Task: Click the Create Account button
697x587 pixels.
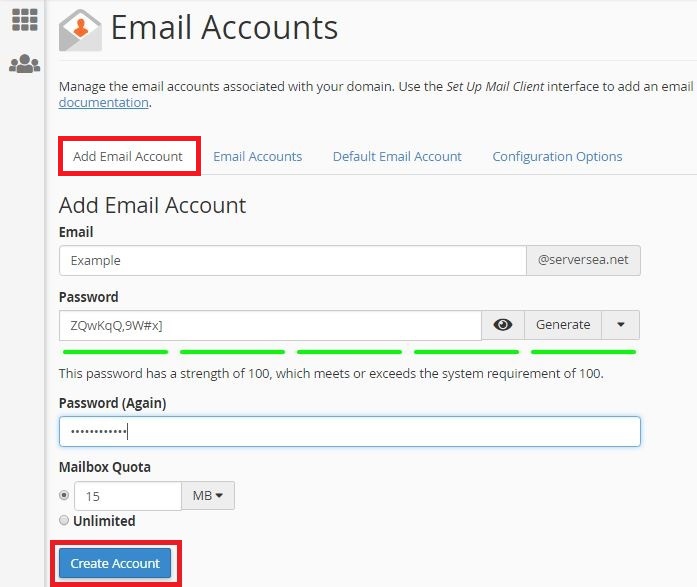Action: click(115, 563)
